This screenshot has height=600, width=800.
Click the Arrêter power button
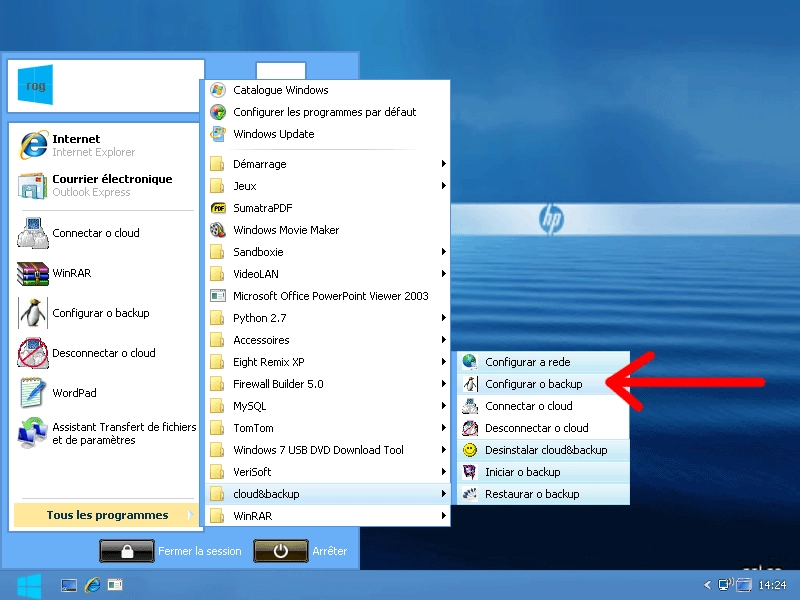pyautogui.click(x=281, y=551)
